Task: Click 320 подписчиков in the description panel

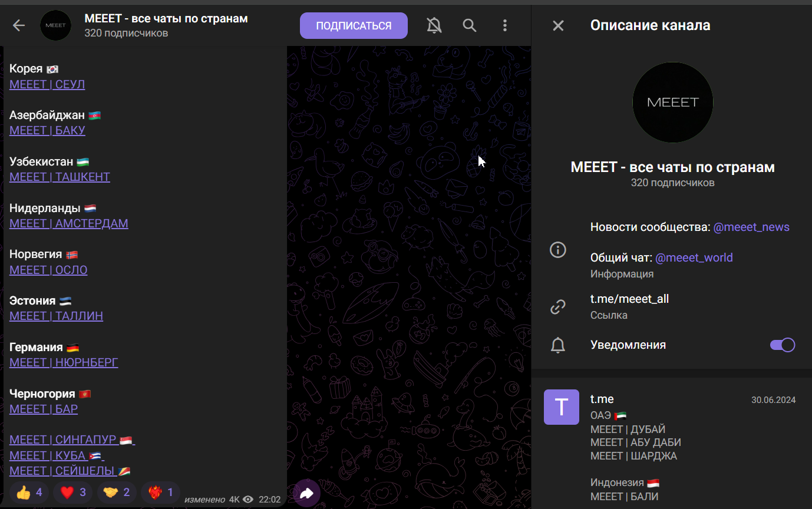Action: click(672, 183)
